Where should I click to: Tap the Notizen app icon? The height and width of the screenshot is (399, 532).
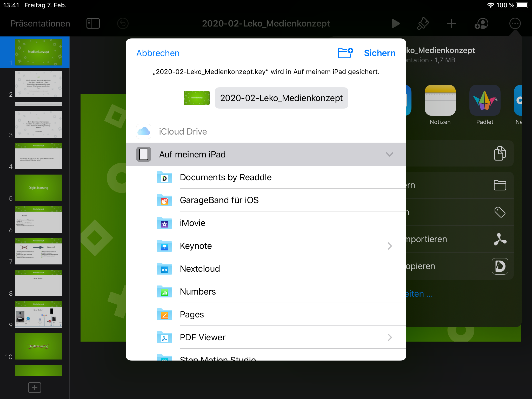tap(440, 100)
